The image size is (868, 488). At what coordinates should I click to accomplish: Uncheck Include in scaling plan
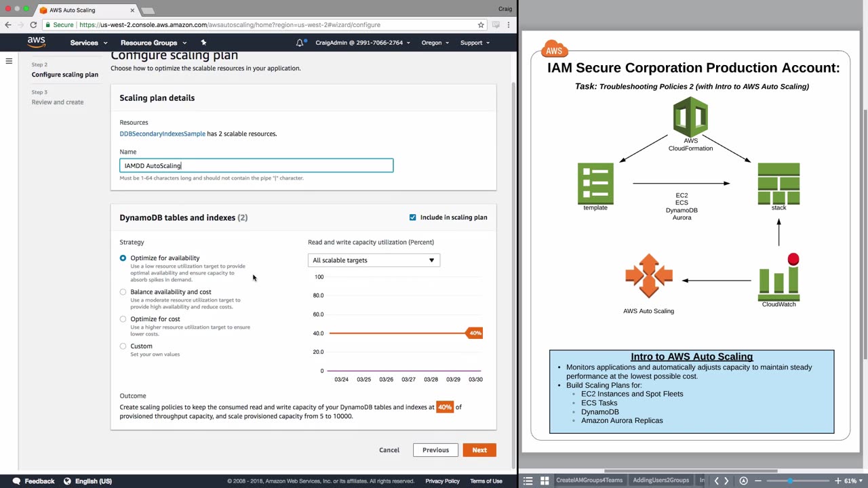pos(412,218)
